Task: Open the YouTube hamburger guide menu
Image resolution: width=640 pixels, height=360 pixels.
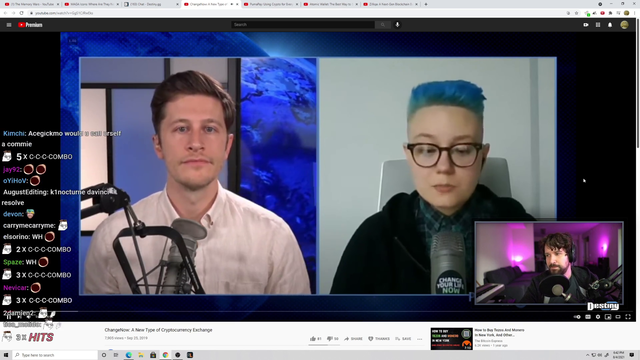Action: pos(9,25)
